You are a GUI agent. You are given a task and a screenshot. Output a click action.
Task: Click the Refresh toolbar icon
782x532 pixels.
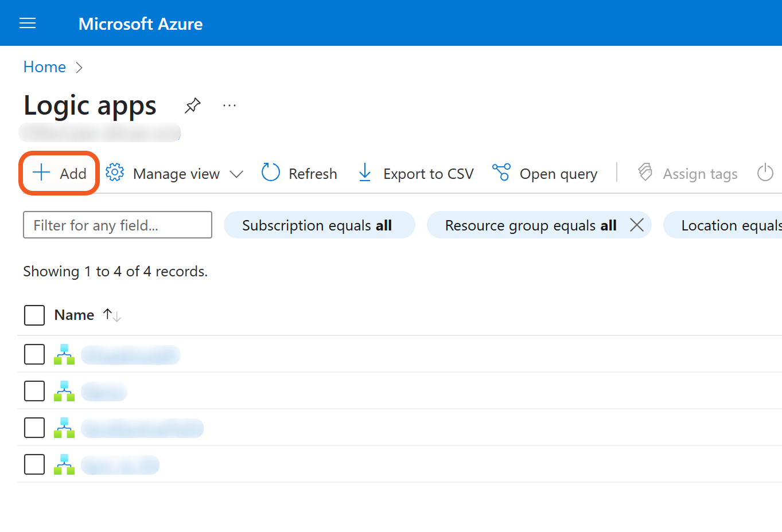tap(271, 173)
